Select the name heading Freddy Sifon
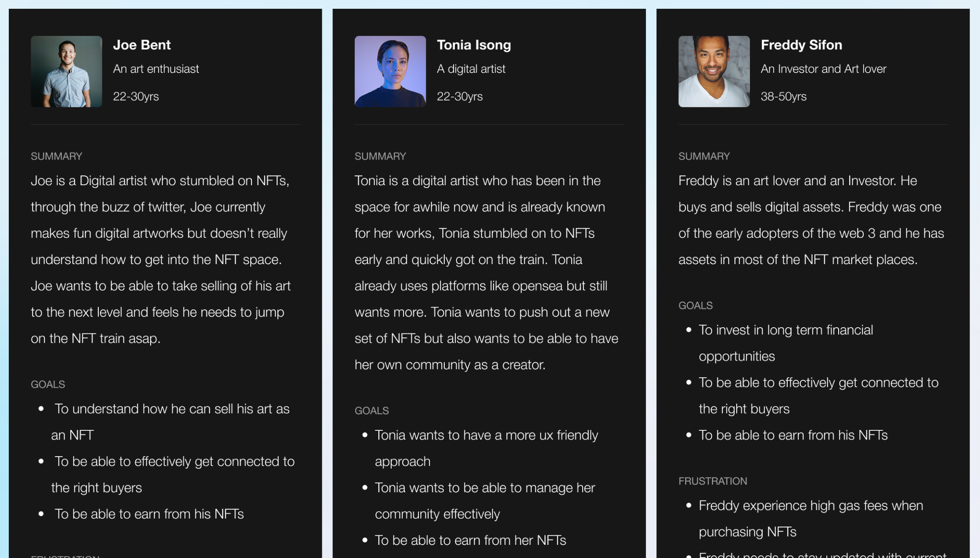Viewport: 980px width, 558px height. (x=801, y=44)
